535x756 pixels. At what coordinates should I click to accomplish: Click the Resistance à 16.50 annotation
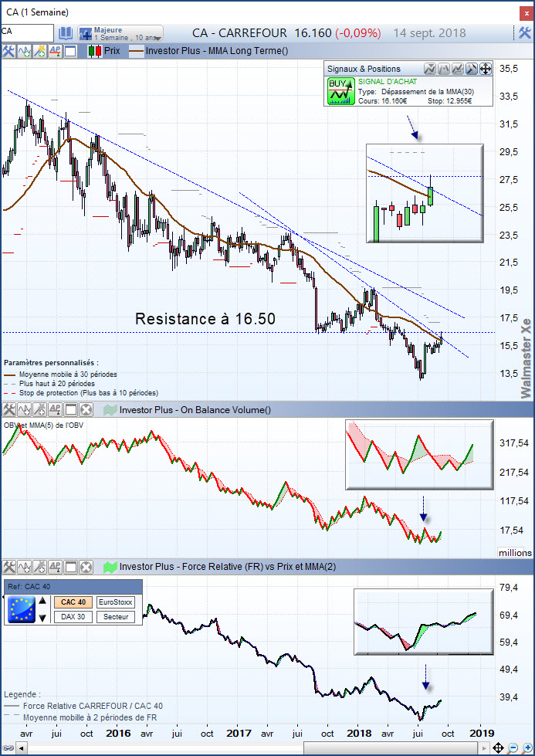205,319
